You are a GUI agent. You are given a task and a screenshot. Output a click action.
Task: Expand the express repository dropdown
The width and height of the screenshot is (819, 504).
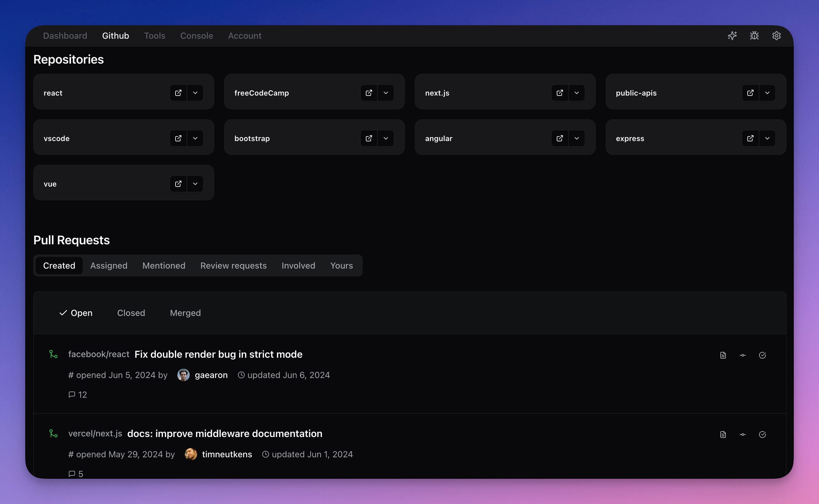click(767, 138)
